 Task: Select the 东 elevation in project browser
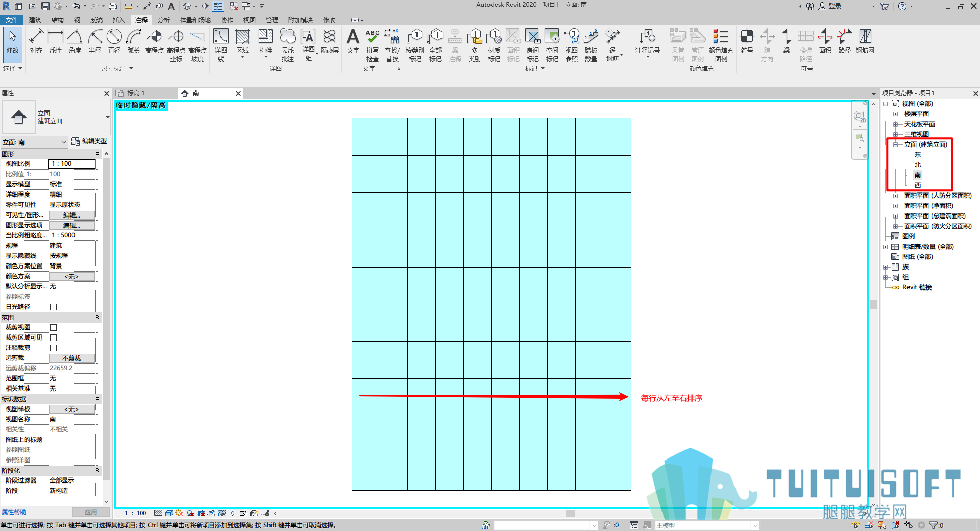click(x=918, y=155)
